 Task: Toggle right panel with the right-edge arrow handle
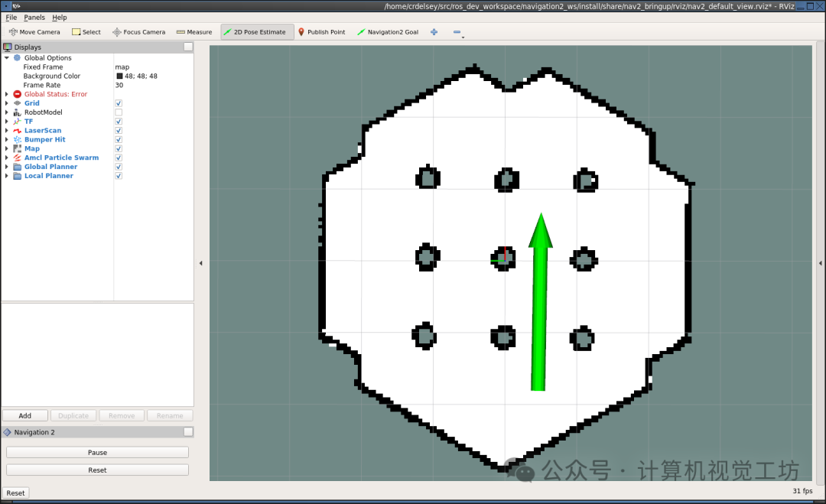(820, 263)
